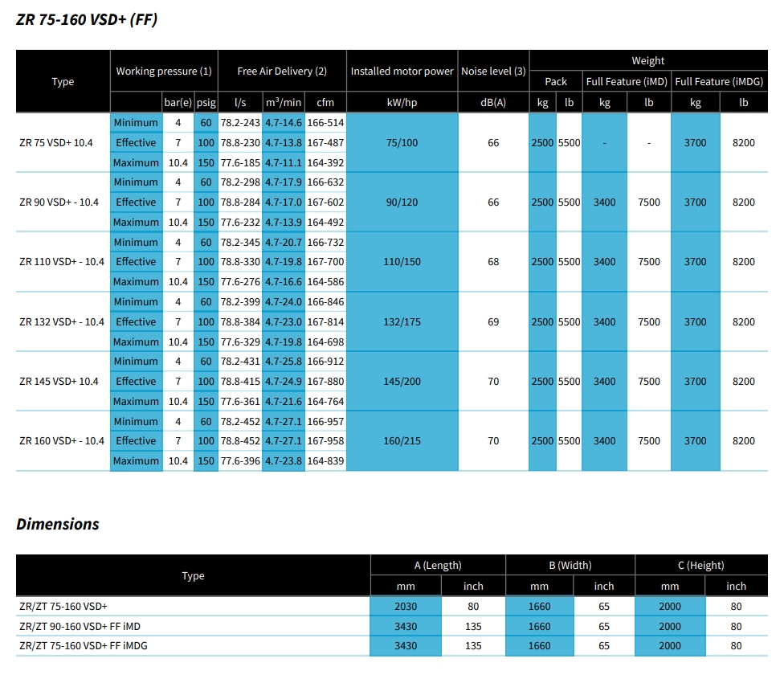Click the "Full Feature (iMD)" subheader

627,81
